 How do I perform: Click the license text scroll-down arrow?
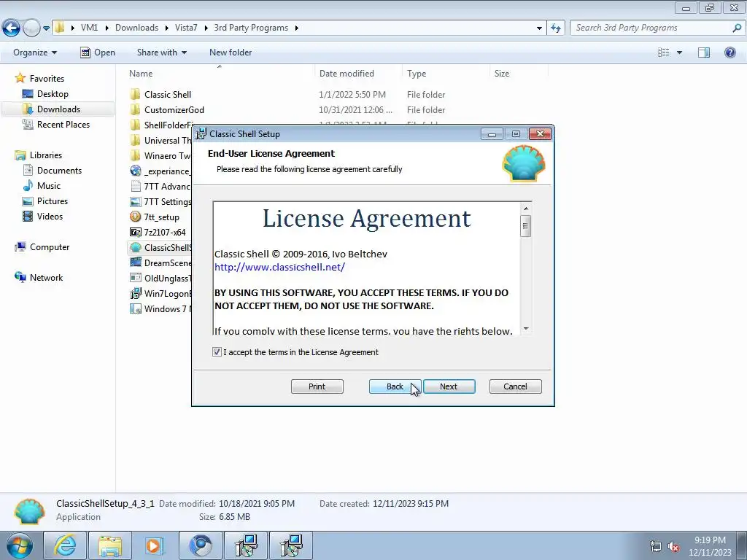coord(526,328)
